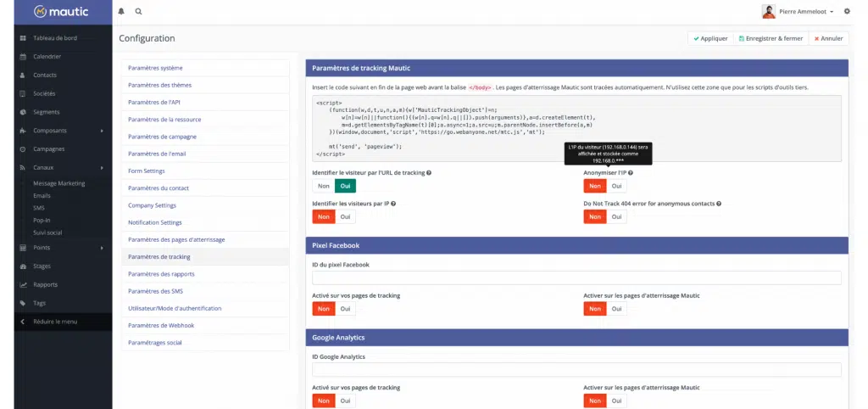Click Pierre Ammeloot's avatar picture
The height and width of the screenshot is (409, 868).
(768, 11)
